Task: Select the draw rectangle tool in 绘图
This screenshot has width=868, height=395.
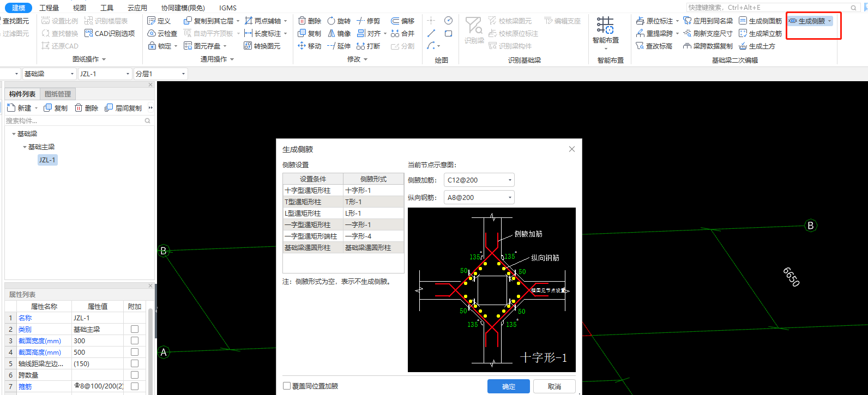Action: (448, 33)
